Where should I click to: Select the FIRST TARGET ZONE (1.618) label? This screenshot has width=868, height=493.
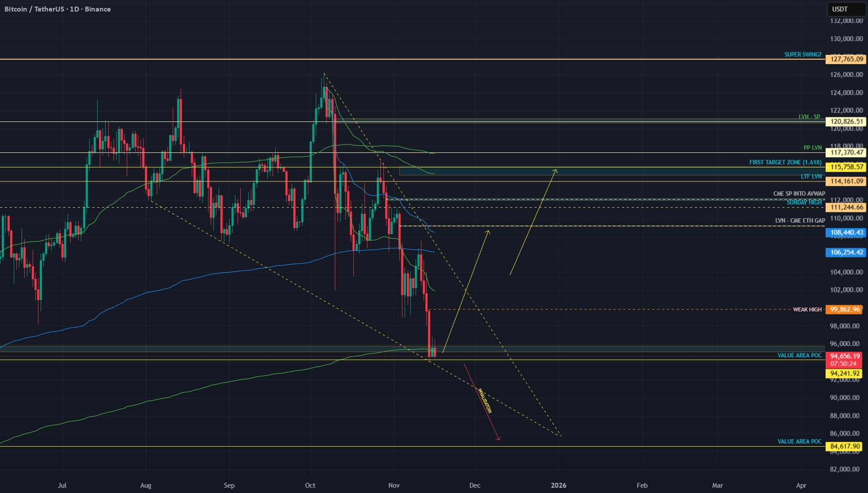point(785,162)
